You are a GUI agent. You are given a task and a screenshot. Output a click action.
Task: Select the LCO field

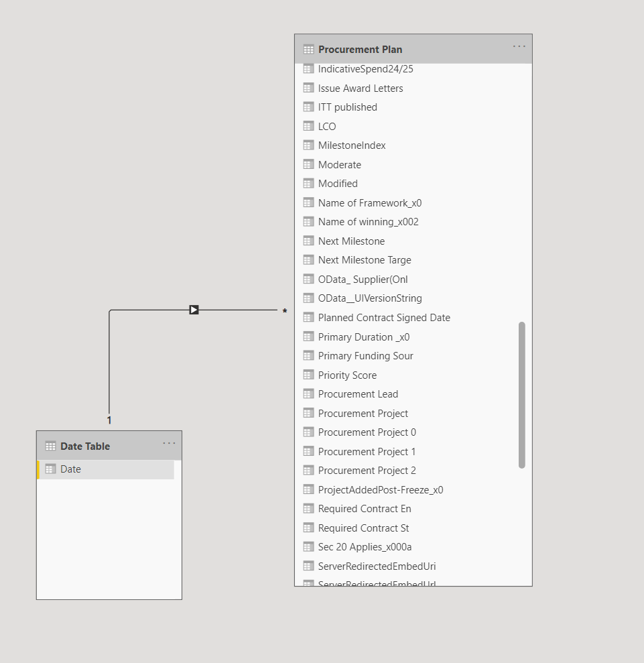(x=326, y=127)
